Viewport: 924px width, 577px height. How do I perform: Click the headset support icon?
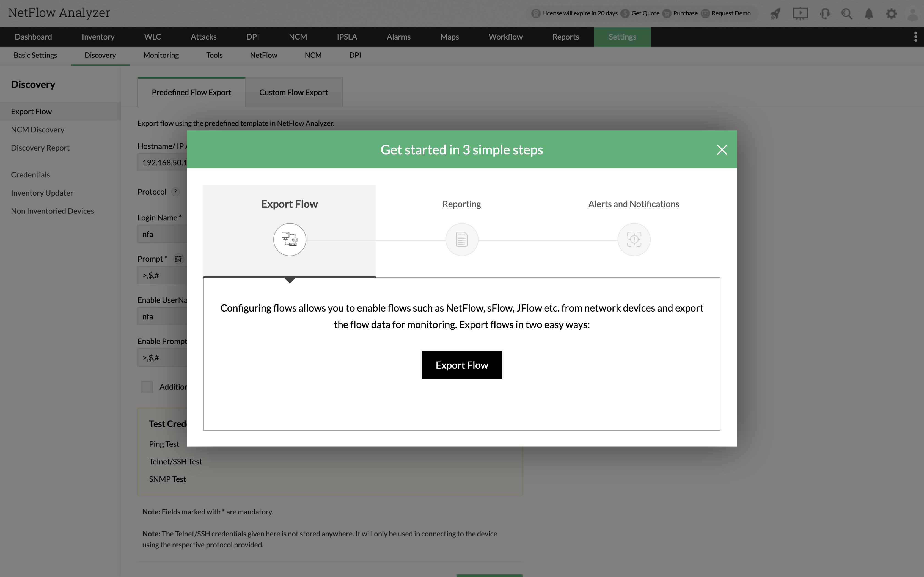coord(825,14)
